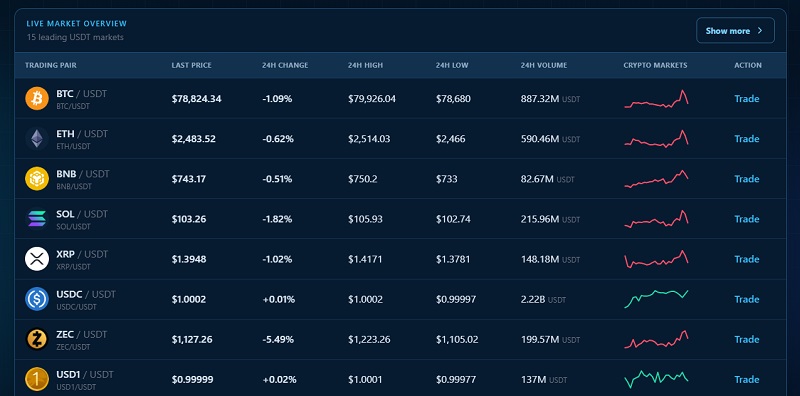Trade the BNB / USDT pair
Image resolution: width=800 pixels, height=396 pixels.
746,179
